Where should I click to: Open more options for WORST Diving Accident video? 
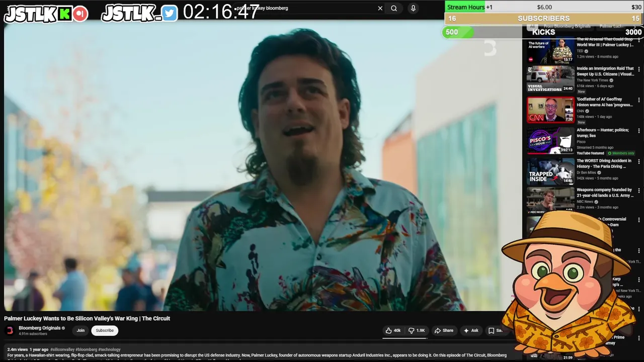639,161
